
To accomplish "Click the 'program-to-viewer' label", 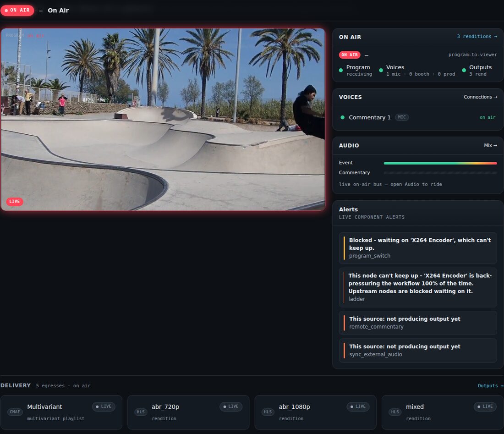I will (473, 55).
